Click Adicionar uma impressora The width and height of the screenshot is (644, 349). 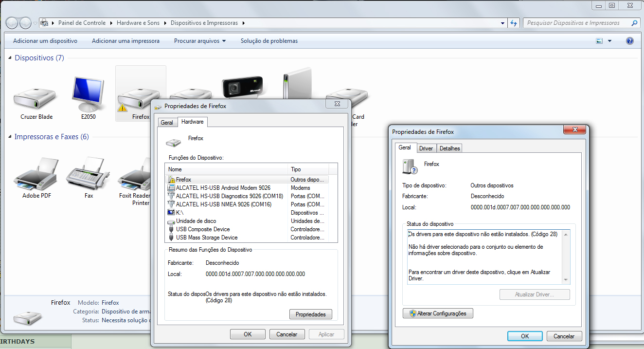click(x=125, y=41)
